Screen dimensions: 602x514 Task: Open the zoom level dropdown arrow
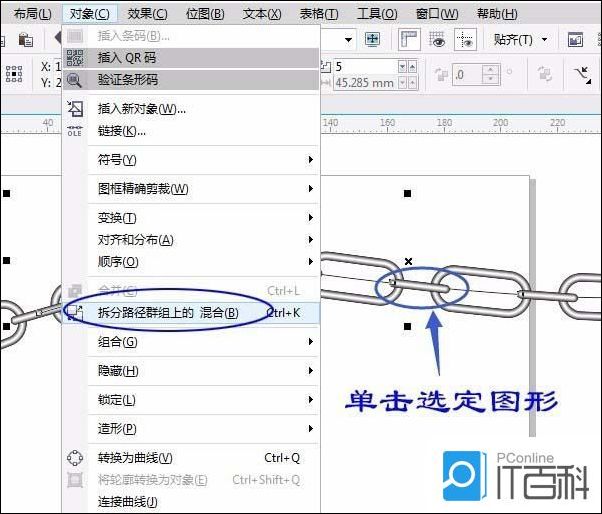pos(348,40)
